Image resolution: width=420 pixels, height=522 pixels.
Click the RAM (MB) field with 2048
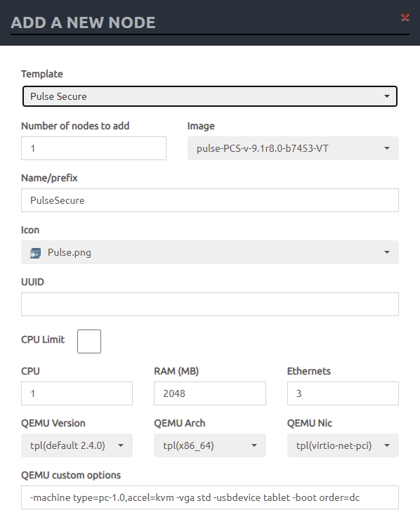(x=210, y=393)
